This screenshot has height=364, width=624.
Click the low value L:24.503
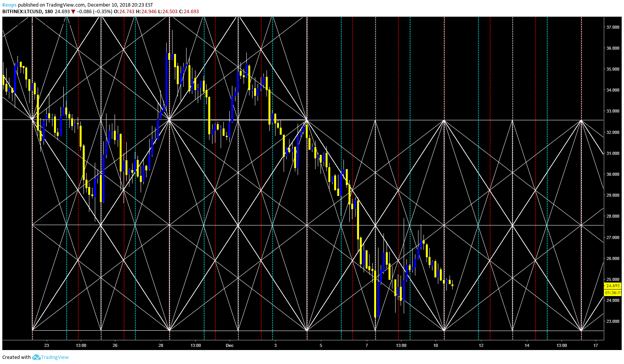(x=168, y=12)
